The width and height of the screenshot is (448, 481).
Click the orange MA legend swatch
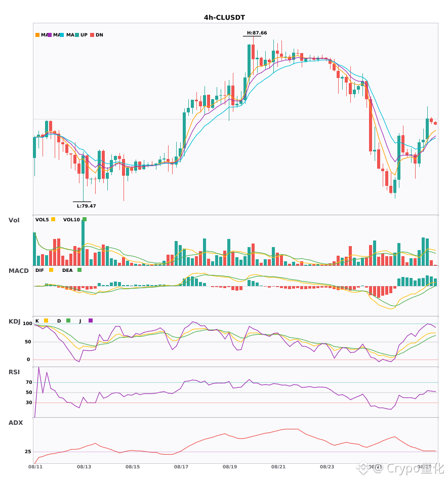point(37,35)
